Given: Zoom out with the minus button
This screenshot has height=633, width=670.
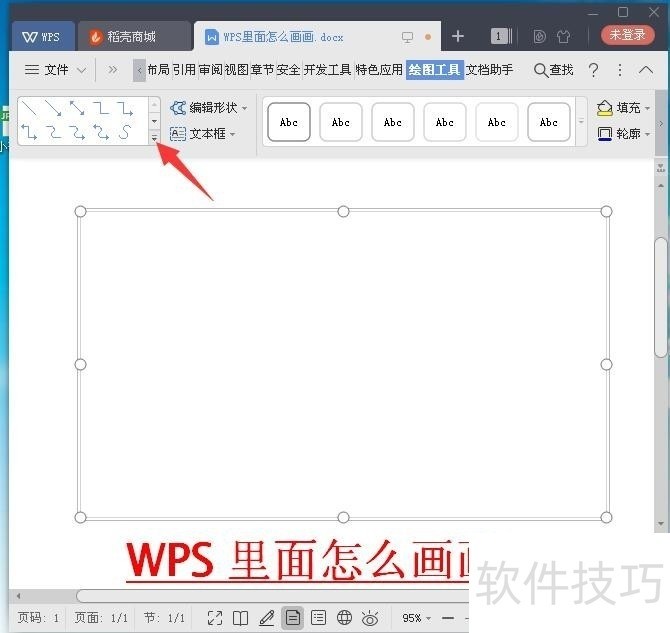Looking at the screenshot, I should point(448,618).
